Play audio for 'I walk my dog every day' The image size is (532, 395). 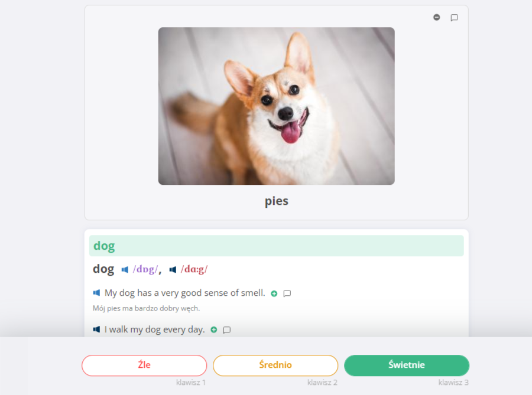[x=97, y=329]
